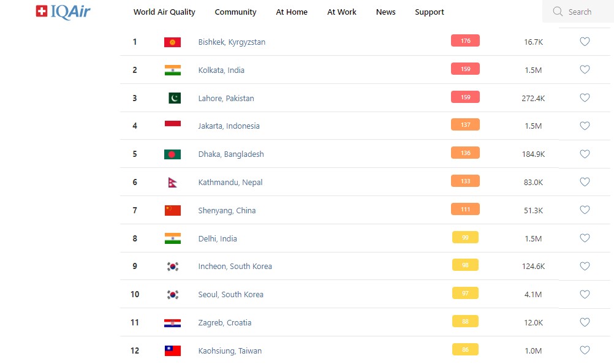614x364 pixels.
Task: Click the red 176 AQI badge
Action: [465, 41]
